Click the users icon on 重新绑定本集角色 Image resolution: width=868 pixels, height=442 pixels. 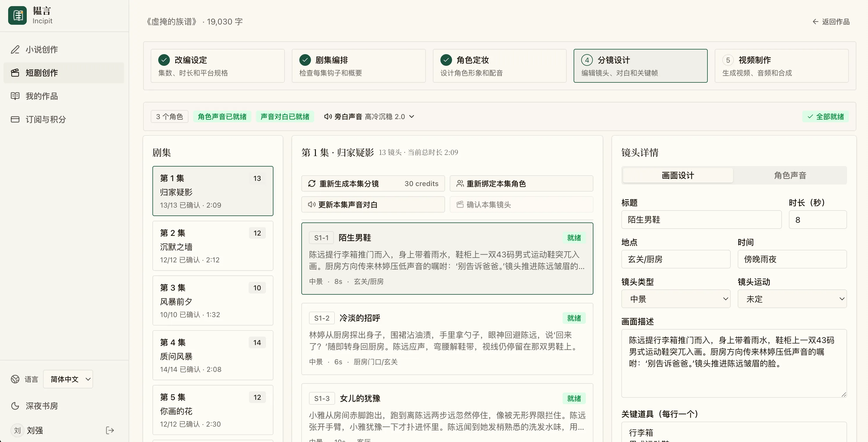460,183
